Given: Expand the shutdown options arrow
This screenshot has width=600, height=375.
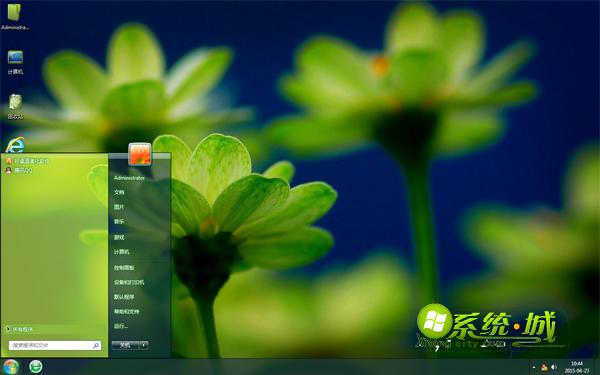Looking at the screenshot, I should point(143,345).
